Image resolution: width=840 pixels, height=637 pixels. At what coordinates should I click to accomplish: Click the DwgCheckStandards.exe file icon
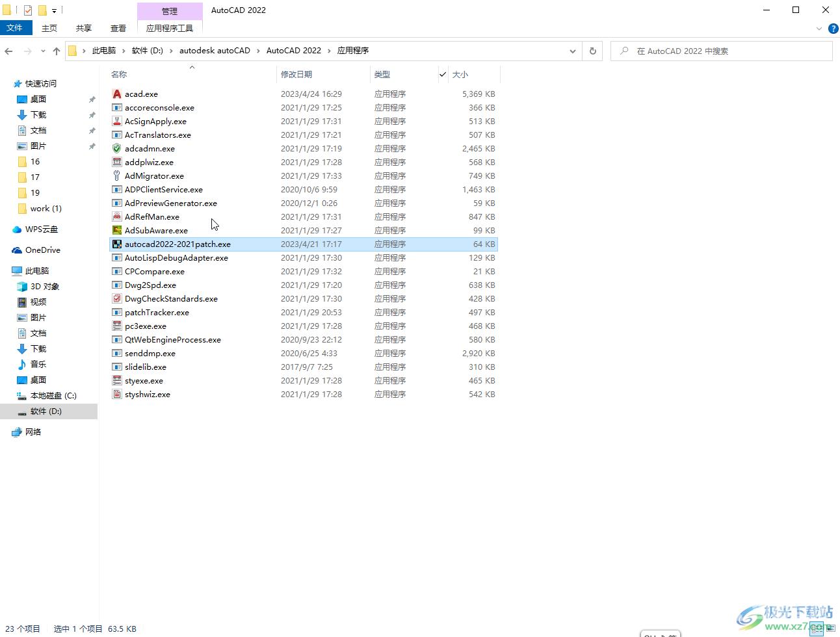pos(117,299)
